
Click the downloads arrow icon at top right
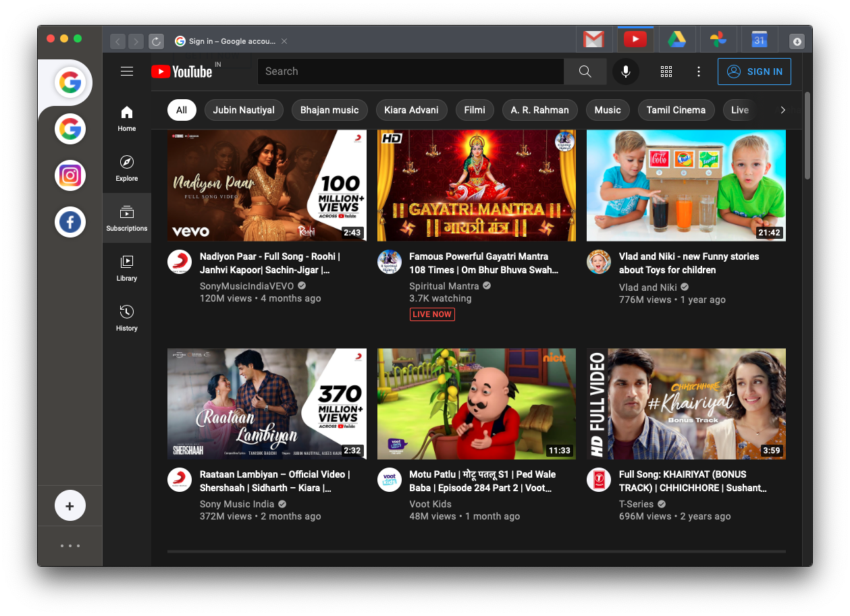tap(797, 42)
